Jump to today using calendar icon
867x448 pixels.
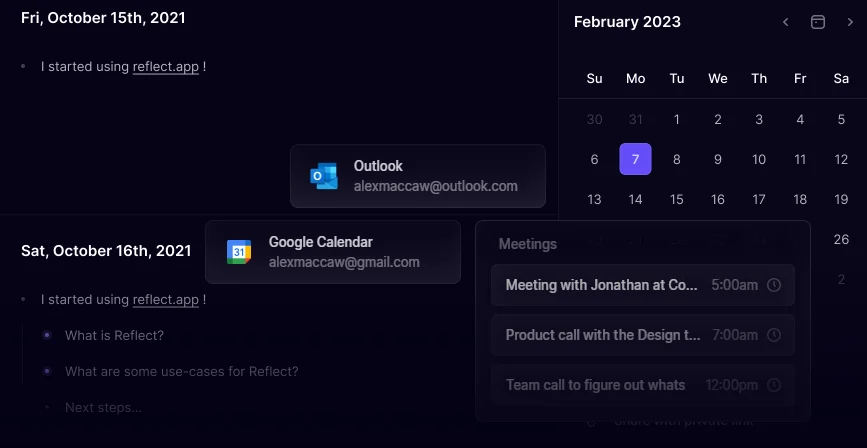(x=818, y=22)
